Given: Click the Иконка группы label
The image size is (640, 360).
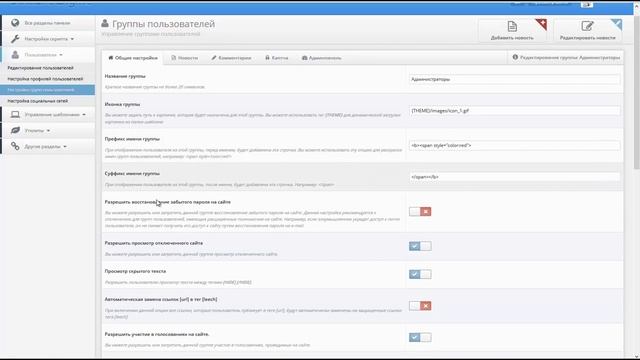Looking at the screenshot, I should [122, 104].
